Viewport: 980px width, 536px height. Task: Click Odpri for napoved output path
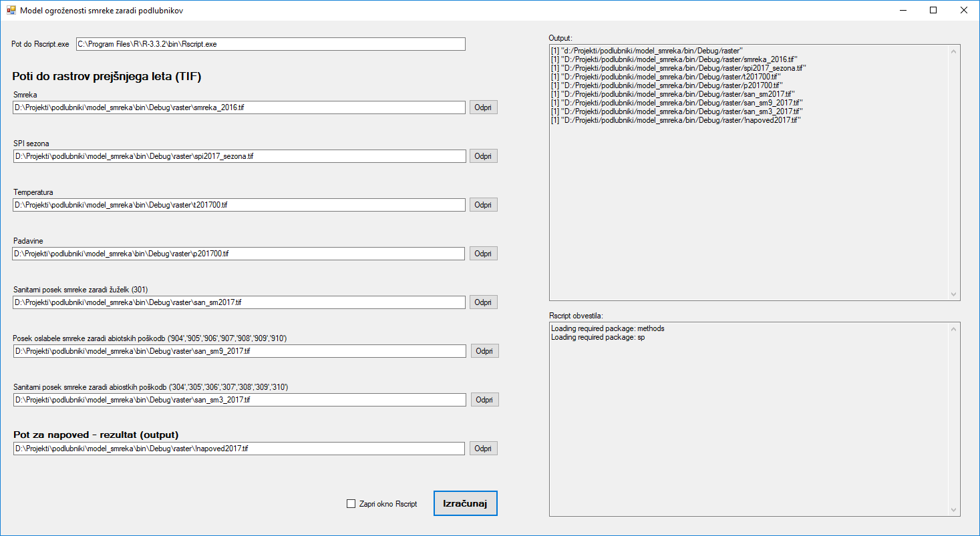483,449
